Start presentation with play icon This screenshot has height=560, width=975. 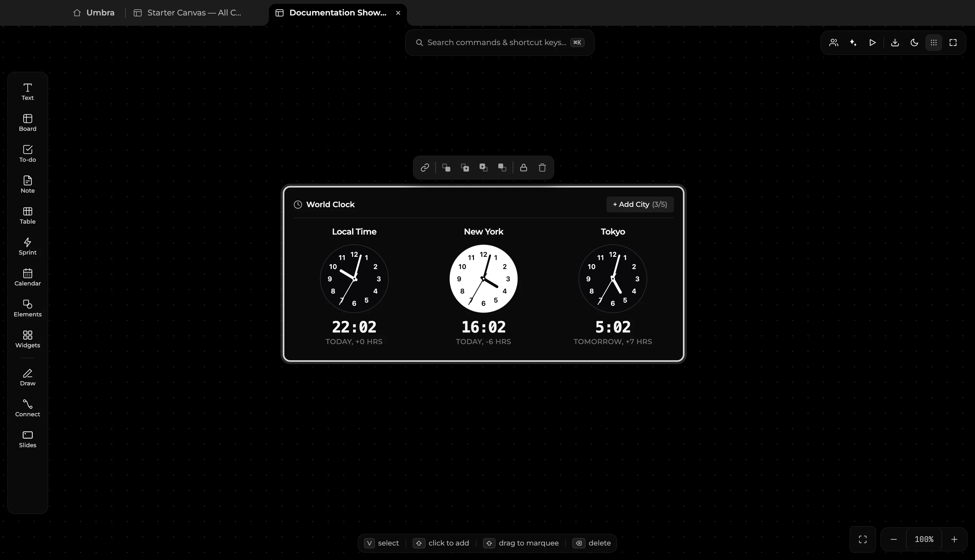tap(872, 42)
